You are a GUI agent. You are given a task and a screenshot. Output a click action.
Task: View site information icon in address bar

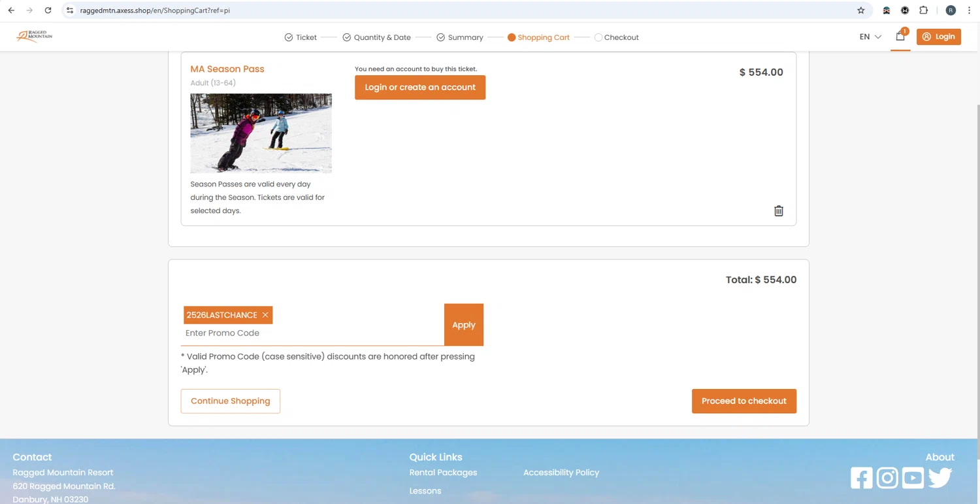coord(70,10)
